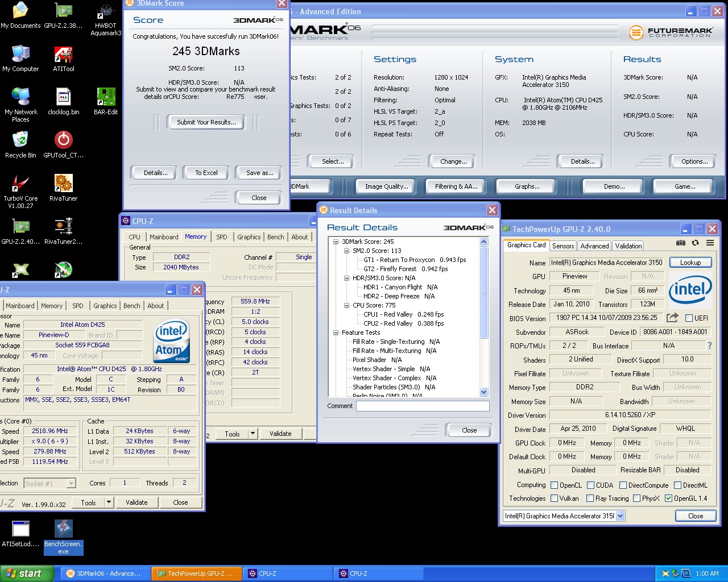The height and width of the screenshot is (582, 728).
Task: Switch to GPU-Z Validation tab
Action: tap(628, 246)
